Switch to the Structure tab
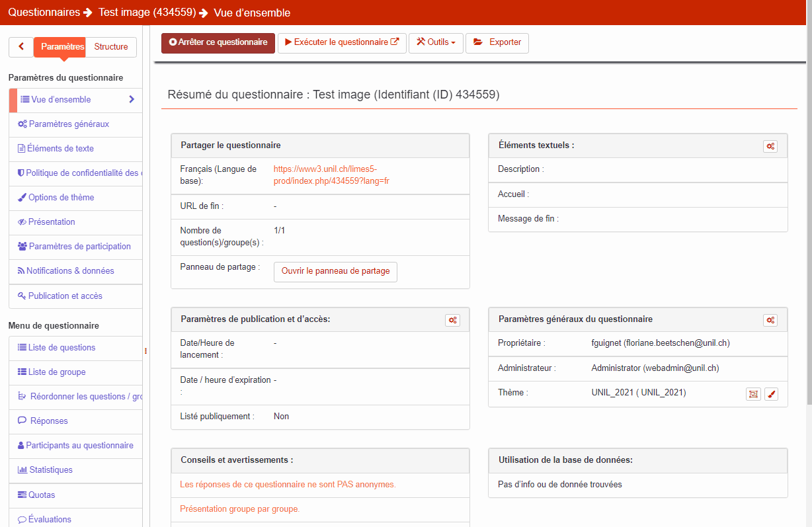Viewport: 812px width, 527px height. click(x=111, y=47)
